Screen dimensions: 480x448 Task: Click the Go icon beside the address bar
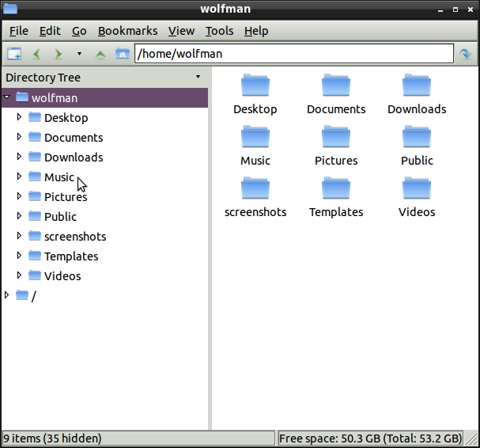(466, 54)
